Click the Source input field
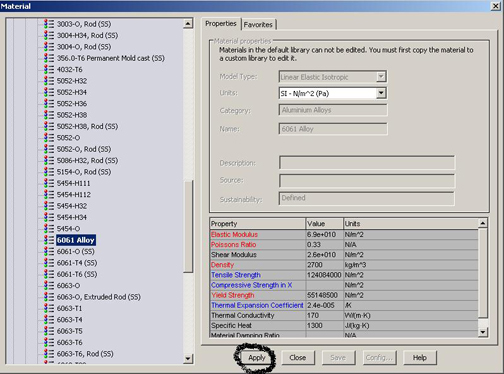 [x=367, y=181]
